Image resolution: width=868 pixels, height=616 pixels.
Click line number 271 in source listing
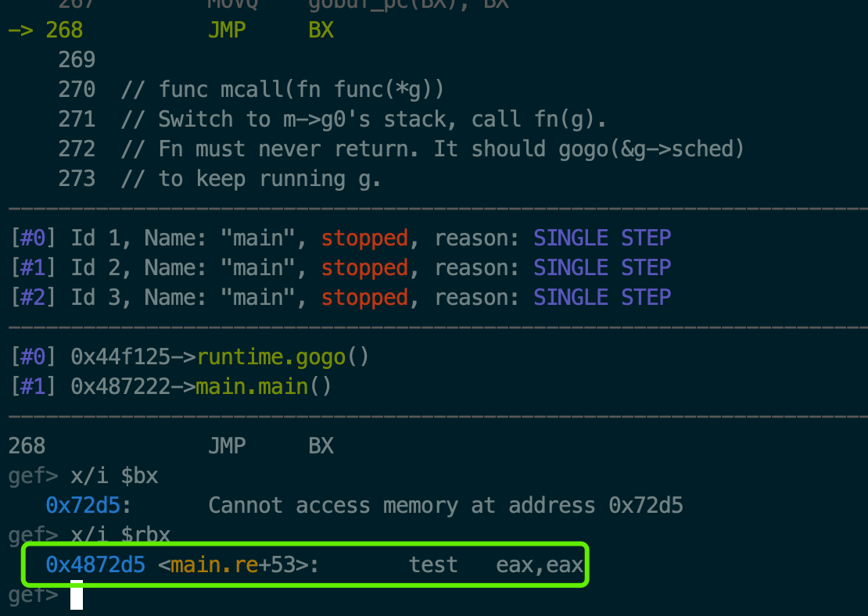point(77,119)
